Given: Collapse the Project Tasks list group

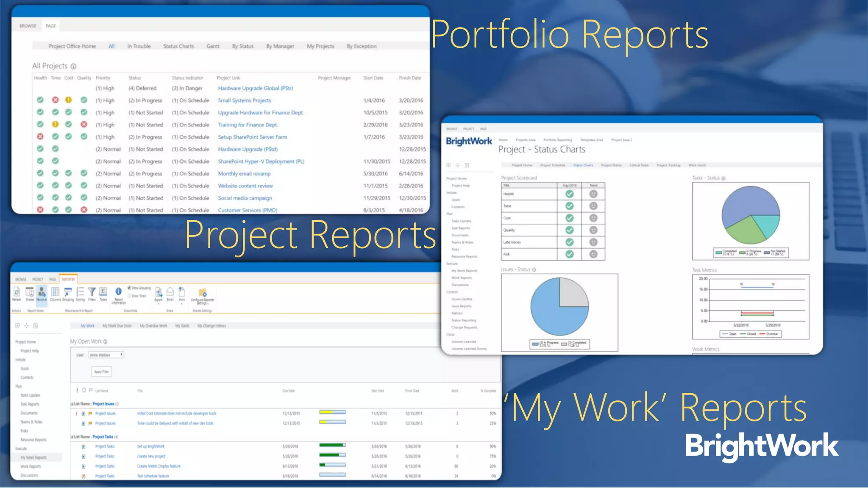Looking at the screenshot, I should pyautogui.click(x=72, y=437).
